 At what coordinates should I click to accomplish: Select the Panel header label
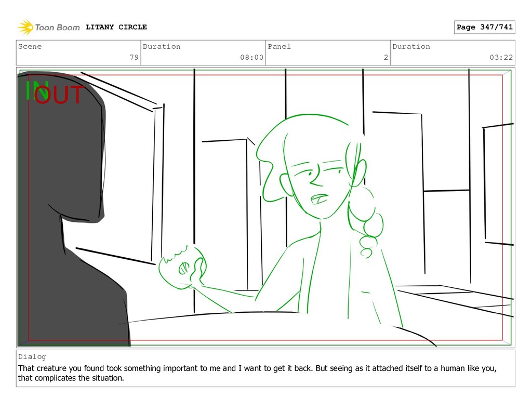pos(279,46)
